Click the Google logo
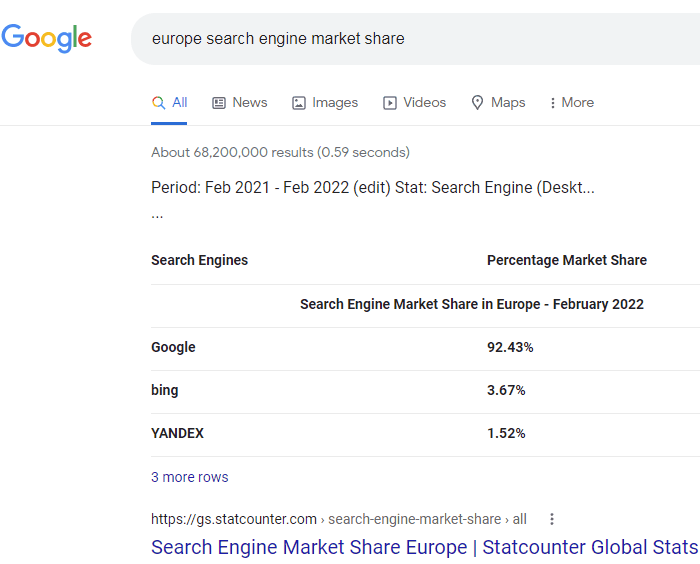The image size is (700, 564). [46, 39]
